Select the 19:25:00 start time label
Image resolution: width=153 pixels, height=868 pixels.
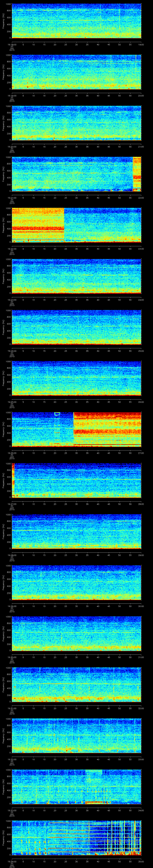click(12, 402)
